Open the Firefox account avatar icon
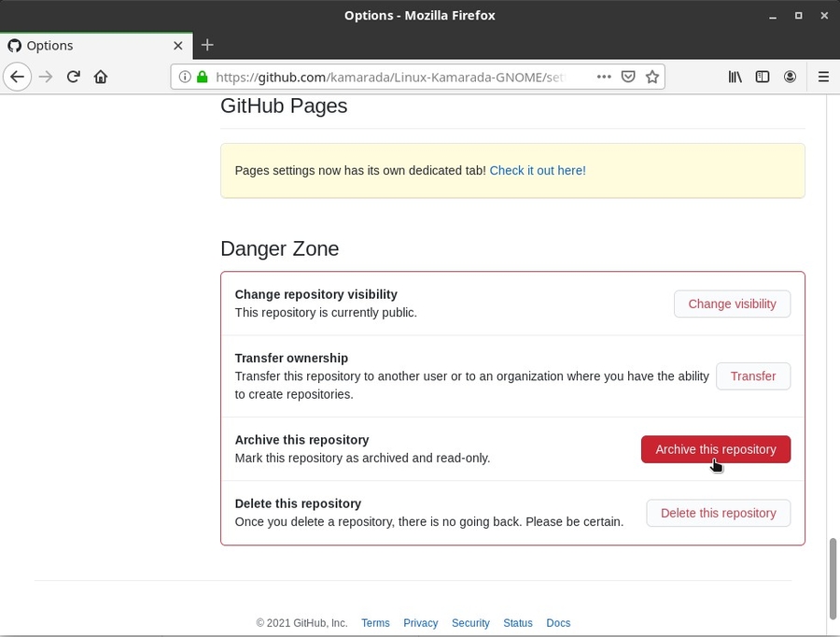Image resolution: width=840 pixels, height=637 pixels. tap(791, 78)
